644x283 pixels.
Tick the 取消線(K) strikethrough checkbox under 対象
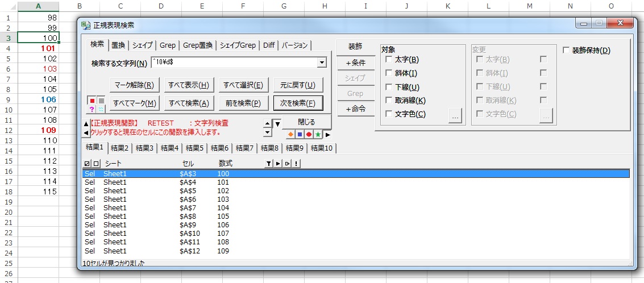point(389,101)
